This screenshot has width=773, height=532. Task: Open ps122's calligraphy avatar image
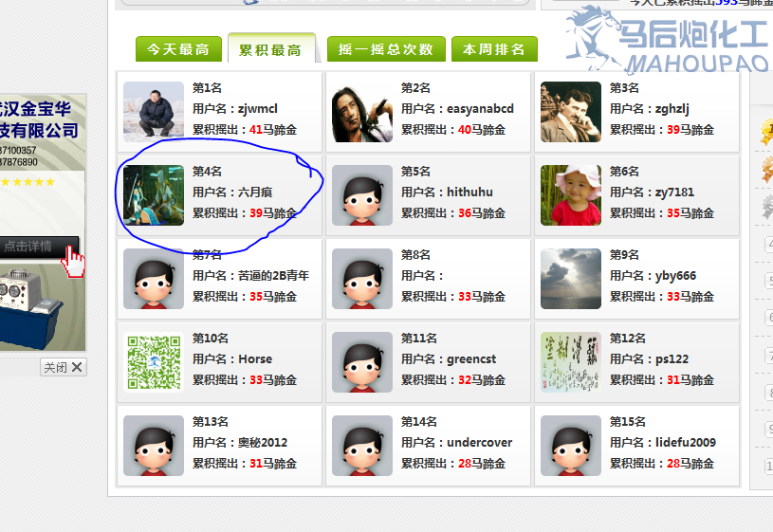pyautogui.click(x=570, y=362)
